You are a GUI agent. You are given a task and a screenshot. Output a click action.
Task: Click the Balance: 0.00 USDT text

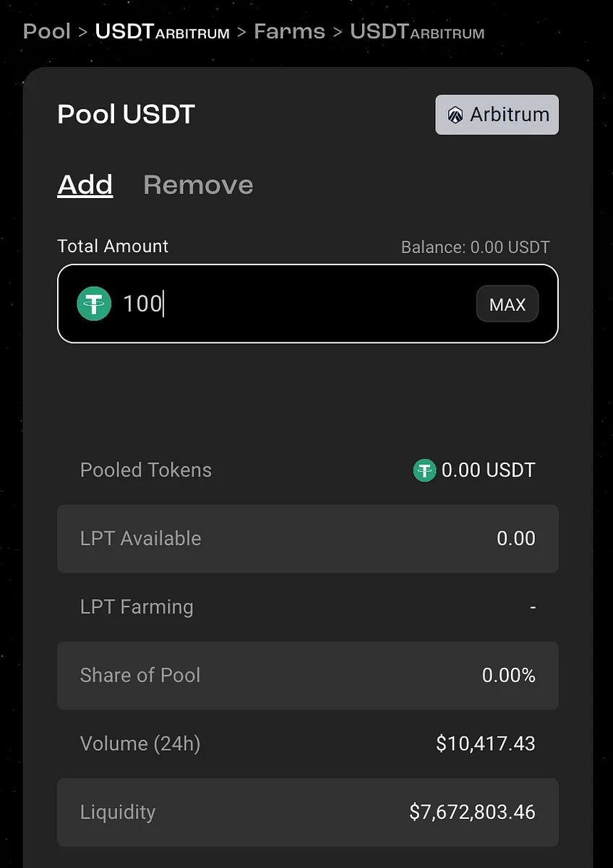476,247
